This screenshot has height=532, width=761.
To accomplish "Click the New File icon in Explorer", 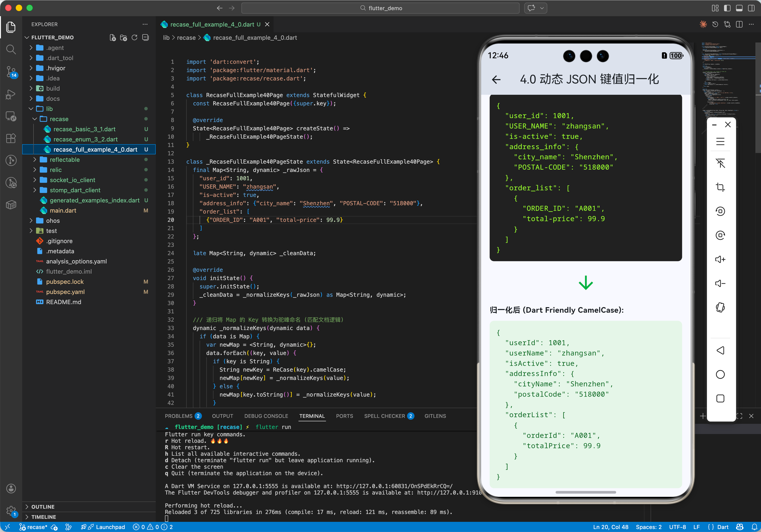I will [113, 37].
